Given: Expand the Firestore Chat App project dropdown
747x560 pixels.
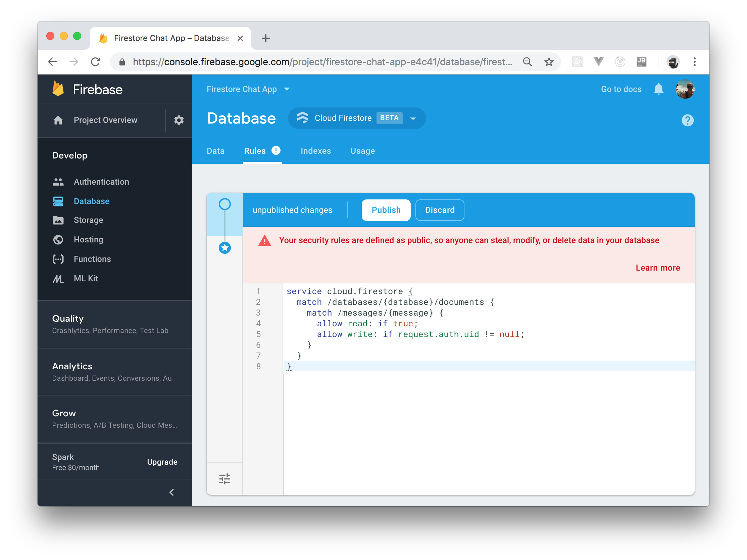Looking at the screenshot, I should click(x=248, y=89).
